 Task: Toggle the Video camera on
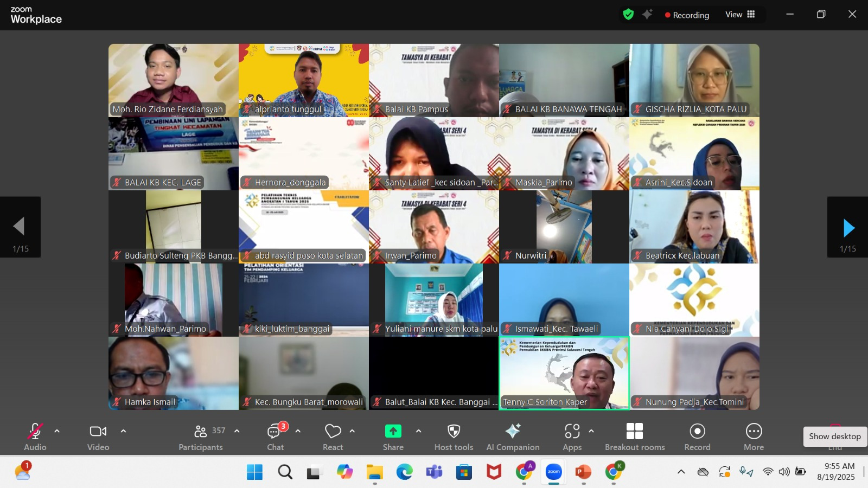coord(98,437)
